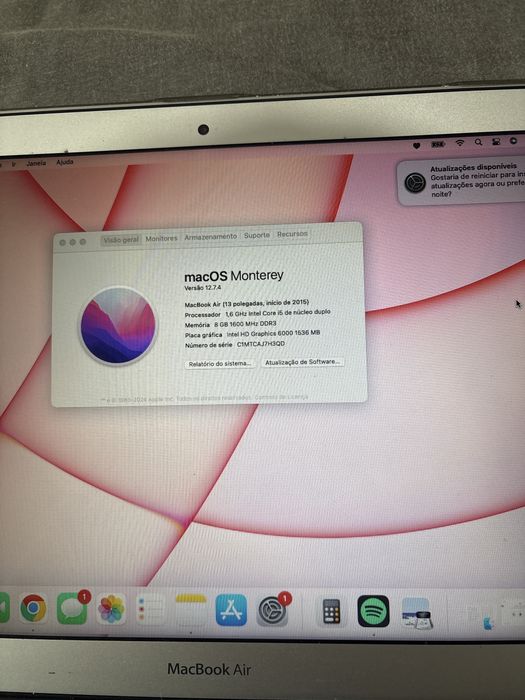Open Spotlight search
This screenshot has width=525, height=700.
pos(478,142)
